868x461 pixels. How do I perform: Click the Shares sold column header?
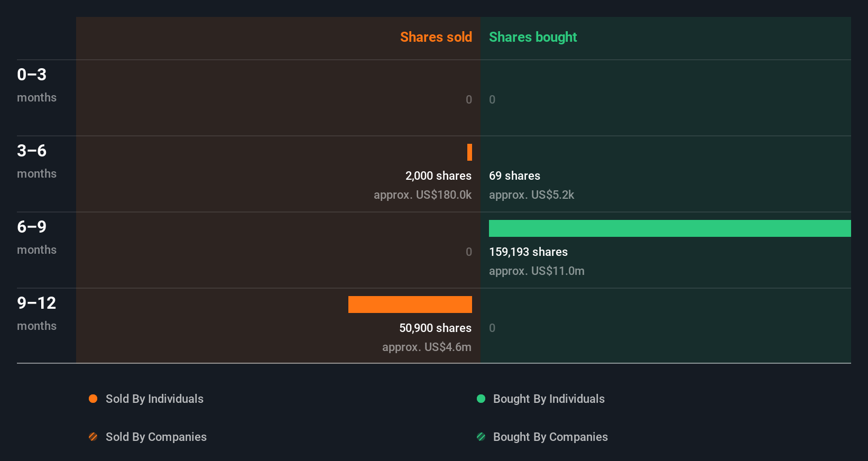(x=436, y=37)
